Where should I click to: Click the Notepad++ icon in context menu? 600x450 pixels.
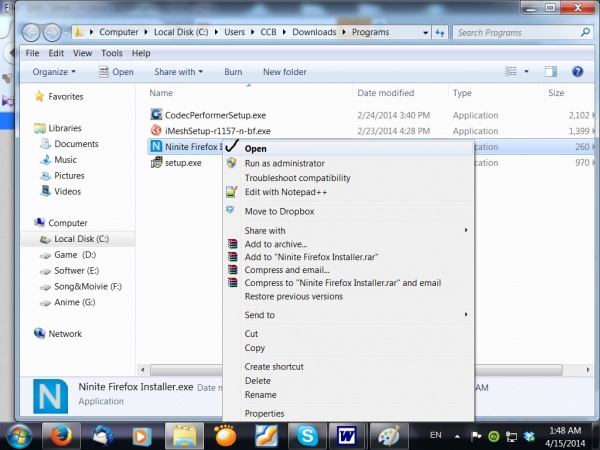point(232,192)
